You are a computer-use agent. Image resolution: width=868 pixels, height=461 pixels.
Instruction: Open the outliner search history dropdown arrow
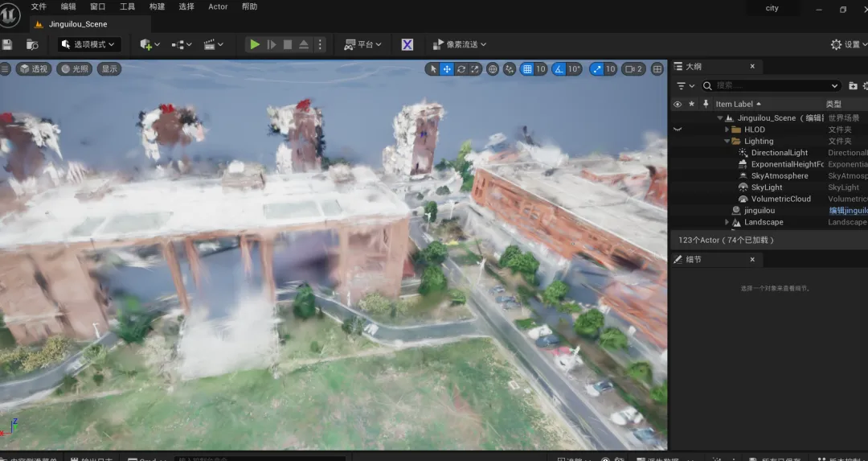click(x=834, y=86)
